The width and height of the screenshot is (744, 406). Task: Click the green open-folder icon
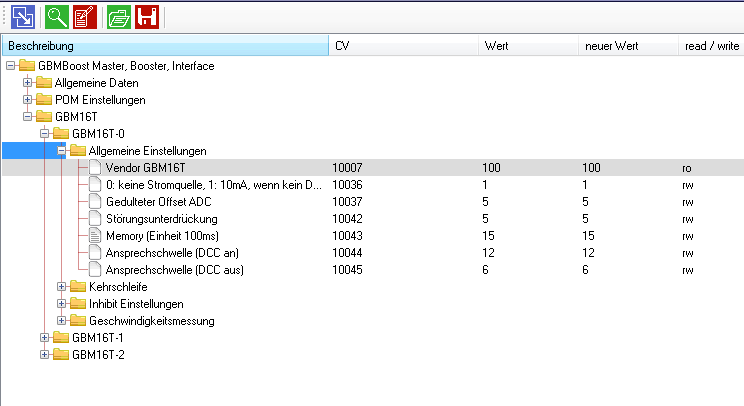(x=119, y=17)
